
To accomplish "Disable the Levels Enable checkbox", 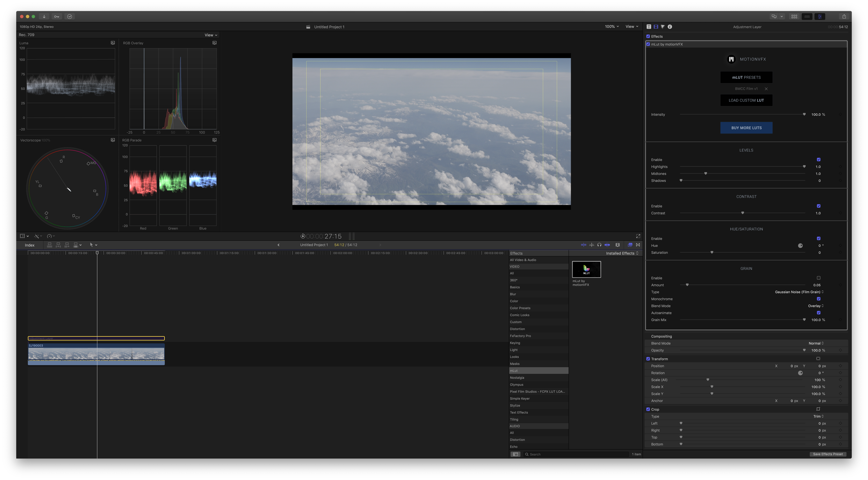I will (819, 160).
